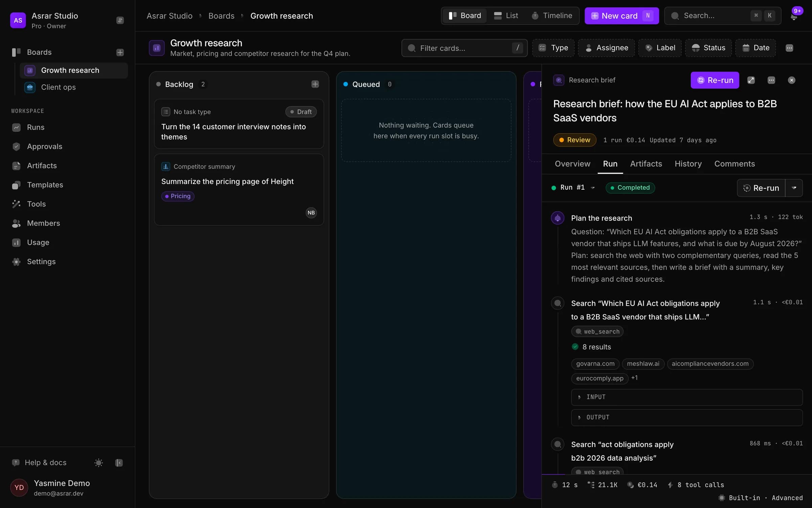The width and height of the screenshot is (812, 508).
Task: Click the purple Re-run button in panel header
Action: coord(715,80)
